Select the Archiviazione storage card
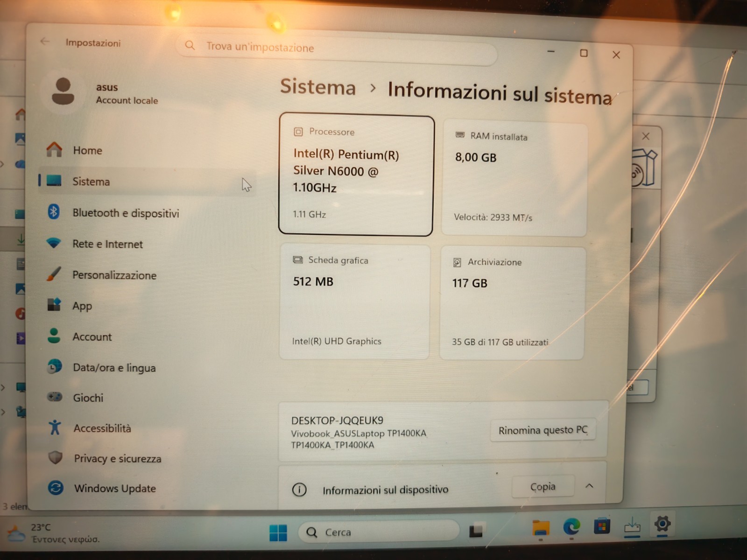Viewport: 747px width, 560px height. 512,303
